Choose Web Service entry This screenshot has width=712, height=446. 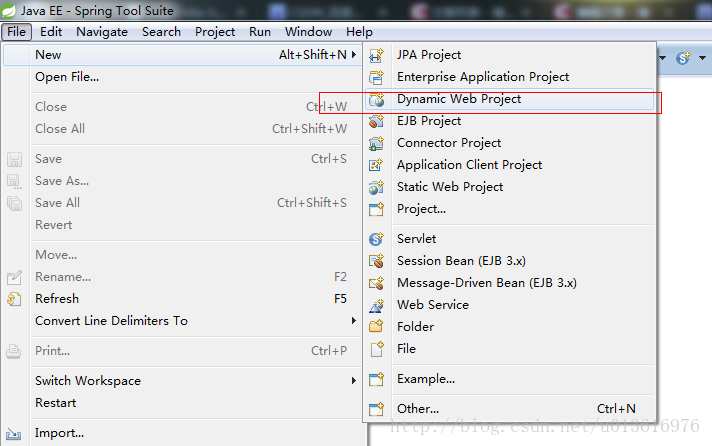[509, 305]
